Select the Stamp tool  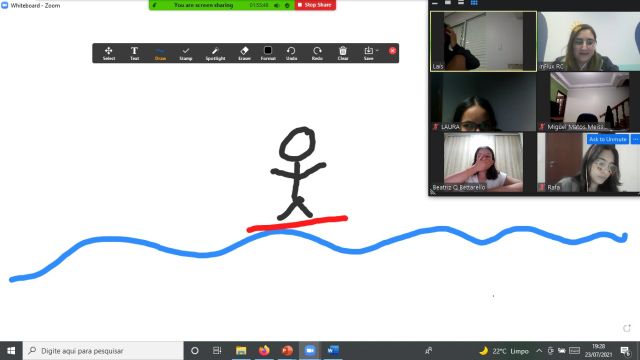point(186,53)
